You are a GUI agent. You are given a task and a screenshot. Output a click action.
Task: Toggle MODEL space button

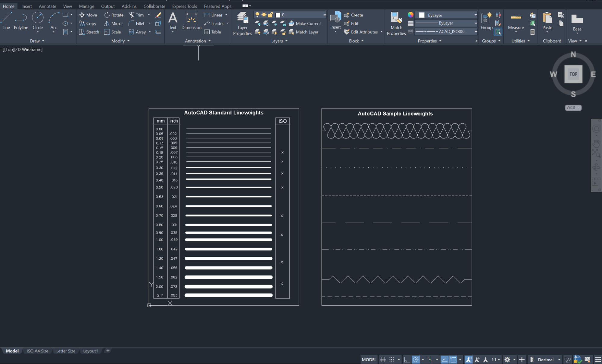click(369, 359)
